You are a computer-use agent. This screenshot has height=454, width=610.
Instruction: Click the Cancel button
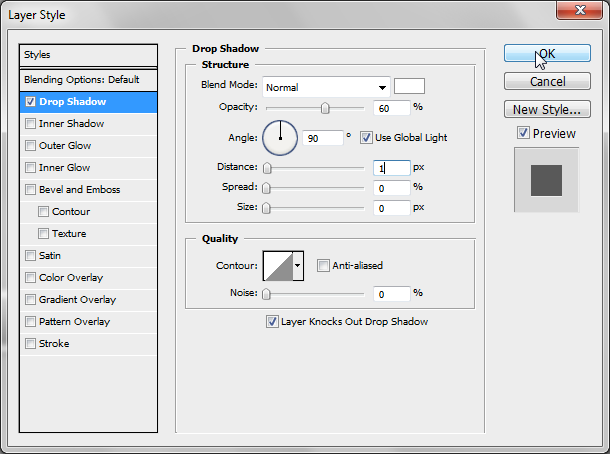coord(547,81)
